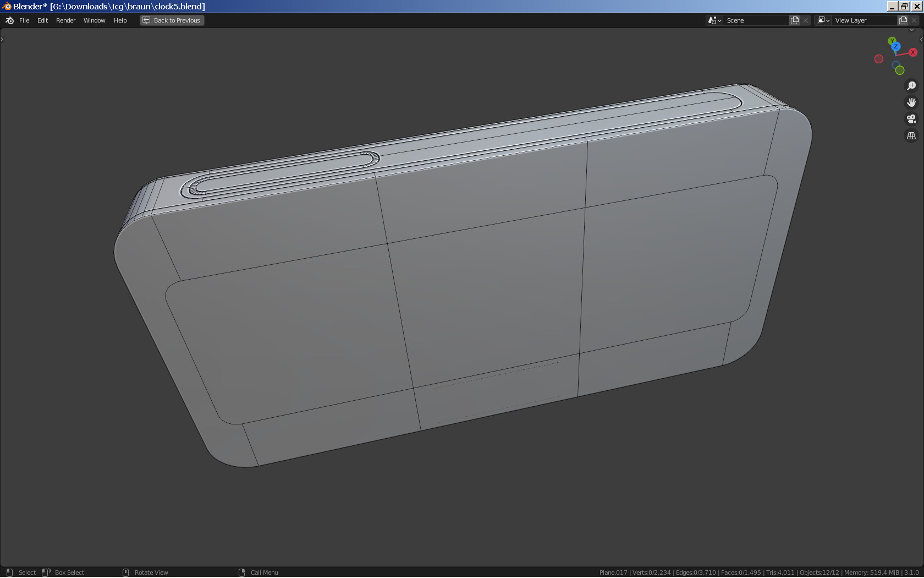Add a new View Layer
The image size is (924, 578).
coord(903,20)
